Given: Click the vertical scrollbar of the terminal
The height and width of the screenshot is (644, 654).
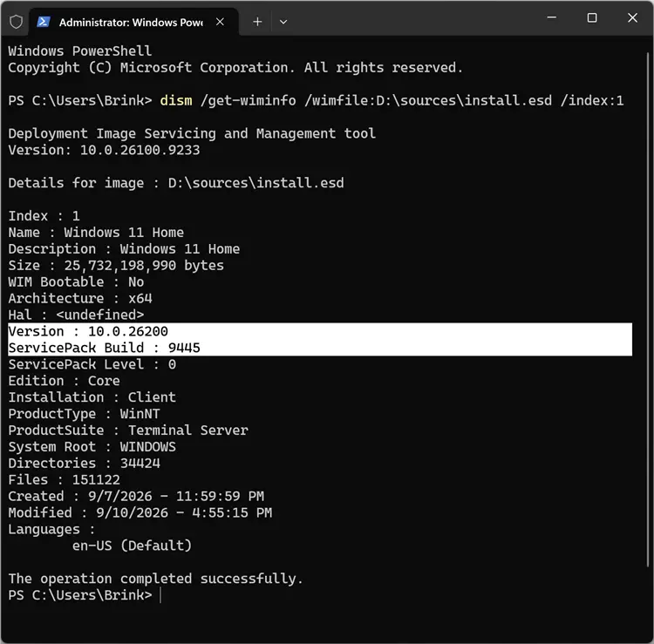Looking at the screenshot, I should [647, 308].
